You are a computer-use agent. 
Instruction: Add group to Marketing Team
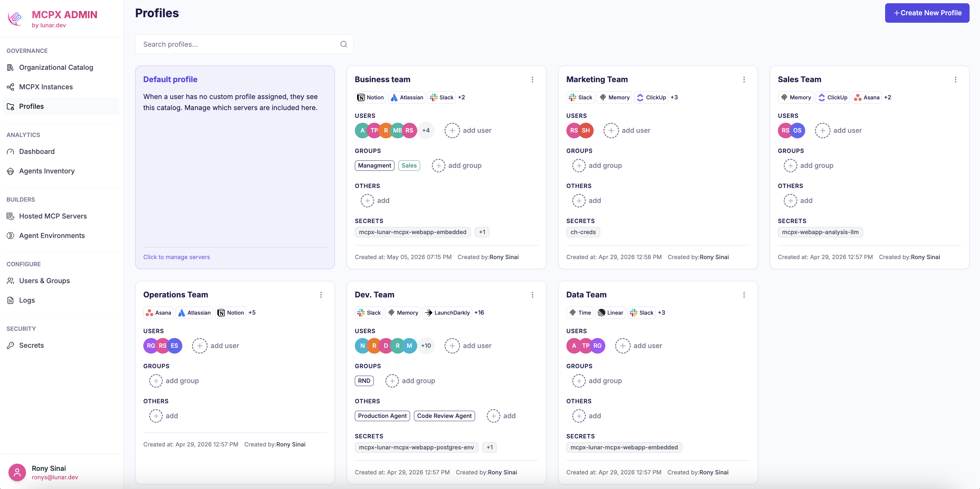[x=597, y=165]
